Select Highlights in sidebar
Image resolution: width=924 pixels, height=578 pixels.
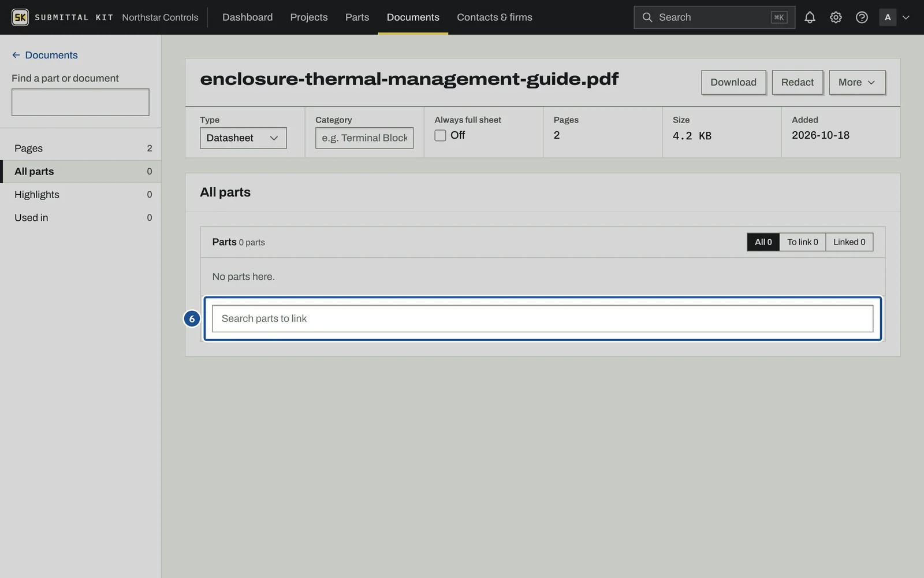pyautogui.click(x=80, y=195)
